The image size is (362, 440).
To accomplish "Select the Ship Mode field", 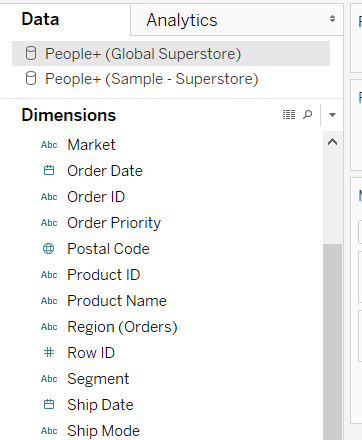I will 104,431.
